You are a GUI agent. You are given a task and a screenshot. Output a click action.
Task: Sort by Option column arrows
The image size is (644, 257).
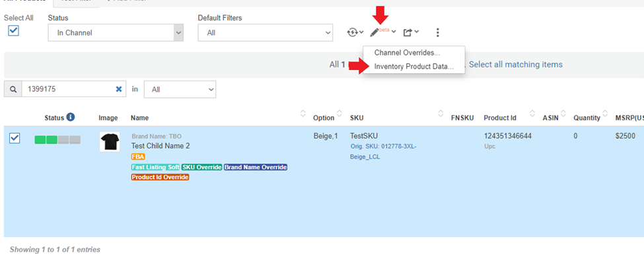click(340, 114)
